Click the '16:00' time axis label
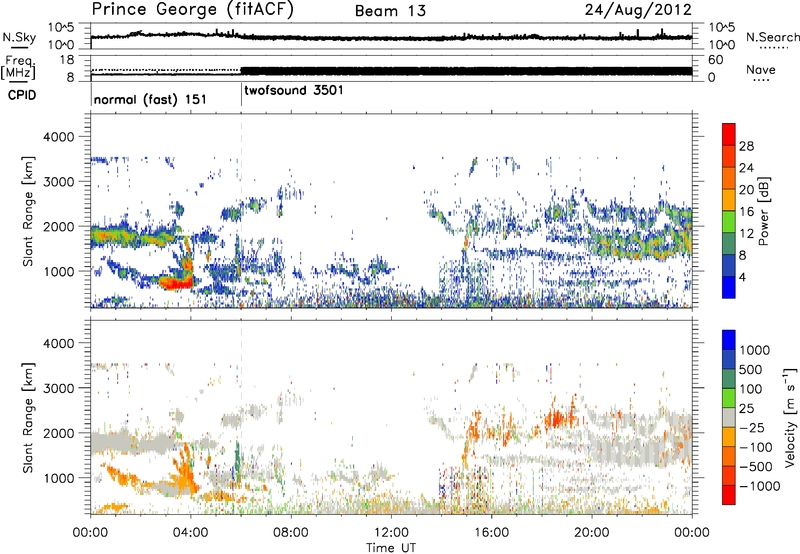This screenshot has width=800, height=554. [491, 533]
